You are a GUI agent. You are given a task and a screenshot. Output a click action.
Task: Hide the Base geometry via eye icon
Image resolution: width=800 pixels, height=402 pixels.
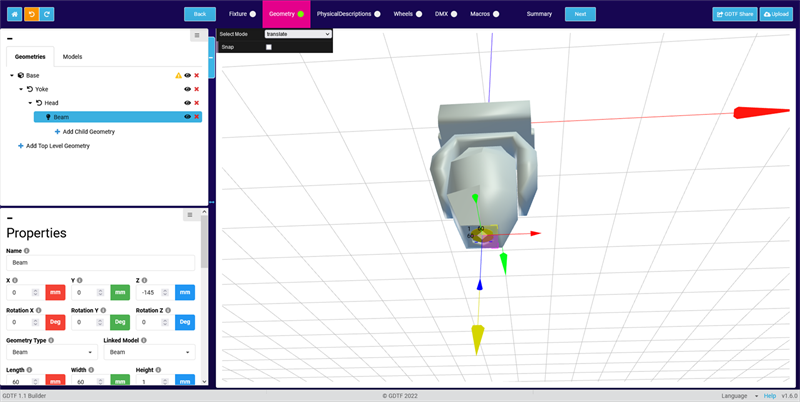tap(187, 75)
